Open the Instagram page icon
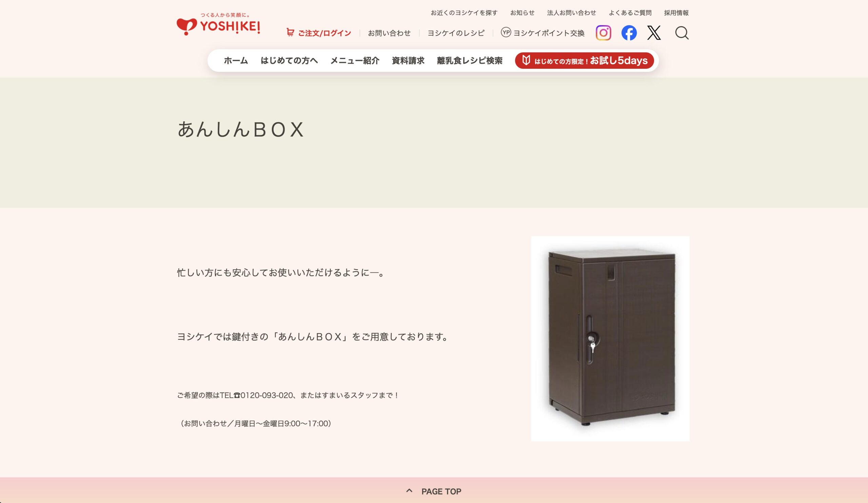The height and width of the screenshot is (503, 868). (x=603, y=33)
